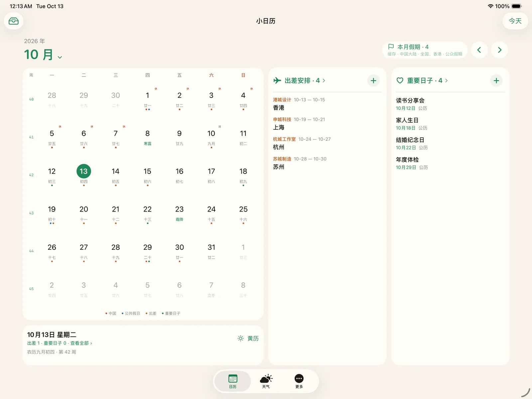This screenshot has height=399, width=532.
Task: Tap the battery indicator in status bar
Action: click(517, 6)
